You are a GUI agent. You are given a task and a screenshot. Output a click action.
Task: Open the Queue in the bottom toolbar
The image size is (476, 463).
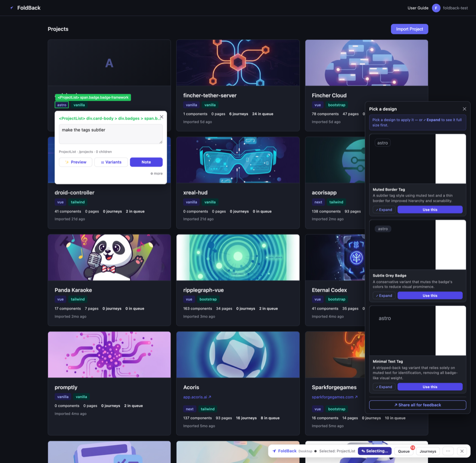point(404,451)
